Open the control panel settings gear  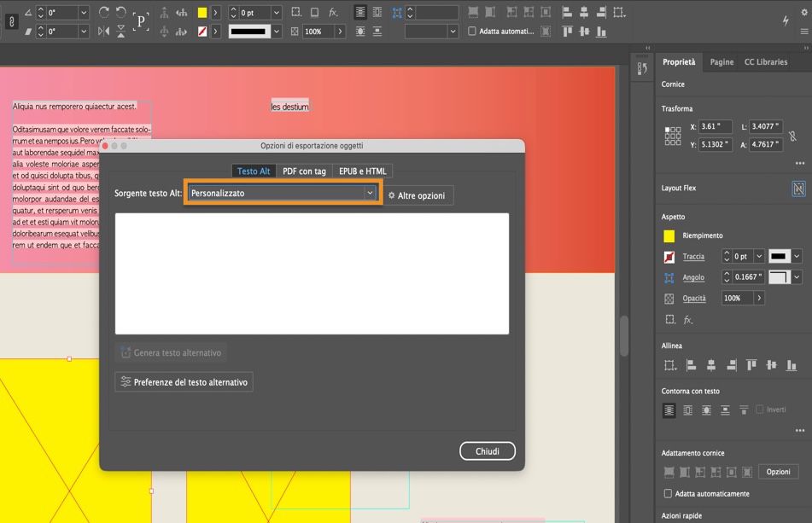(804, 12)
